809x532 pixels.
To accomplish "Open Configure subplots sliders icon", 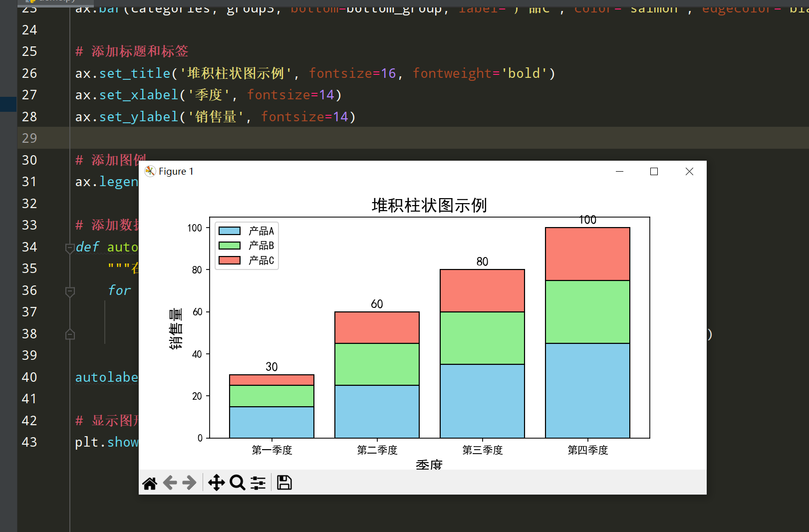I will point(258,483).
